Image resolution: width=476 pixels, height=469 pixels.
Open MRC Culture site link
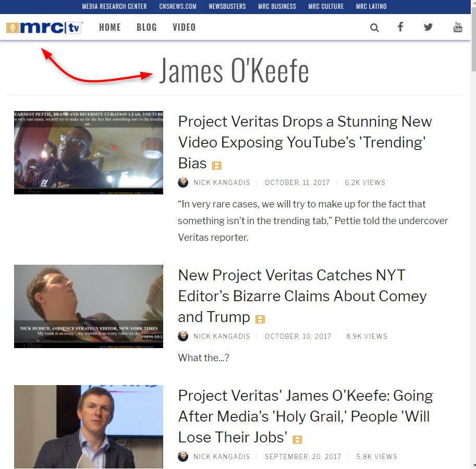tap(326, 6)
